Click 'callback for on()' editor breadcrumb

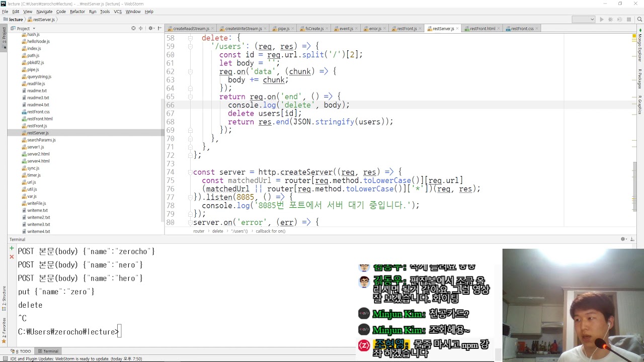pos(270,231)
